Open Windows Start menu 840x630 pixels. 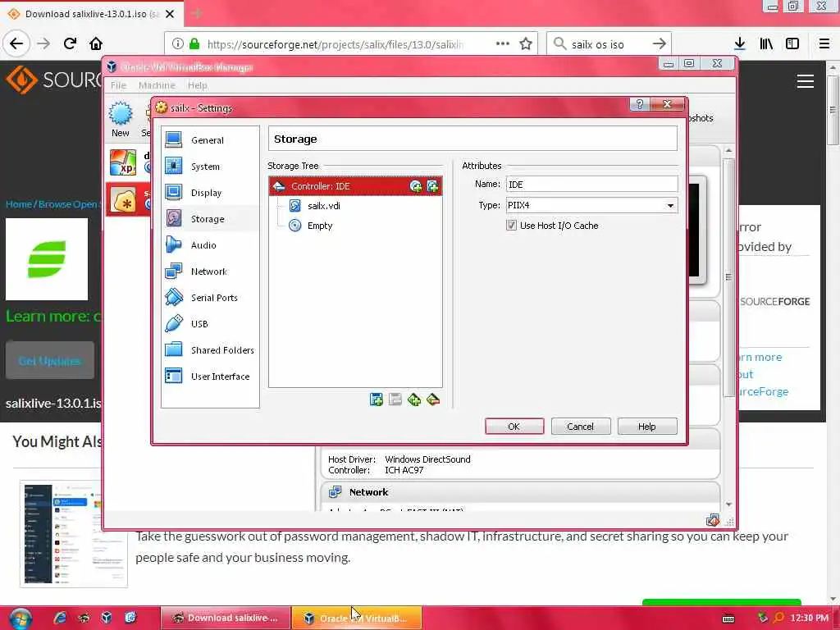20,619
